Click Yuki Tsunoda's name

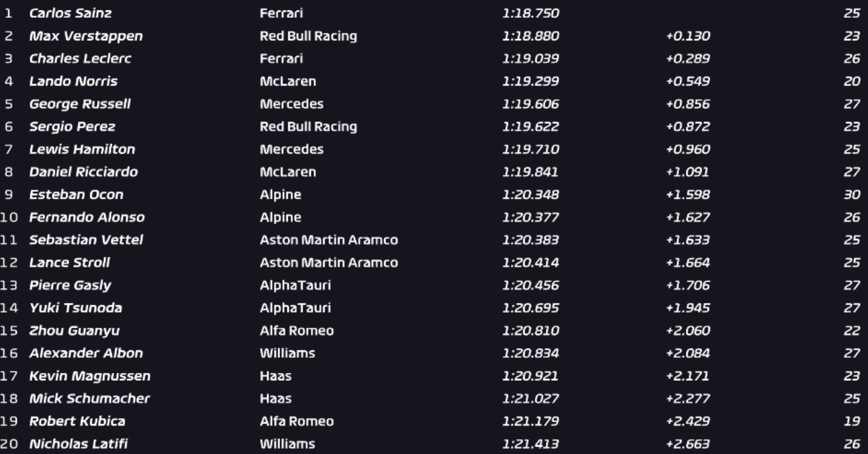[x=76, y=308]
